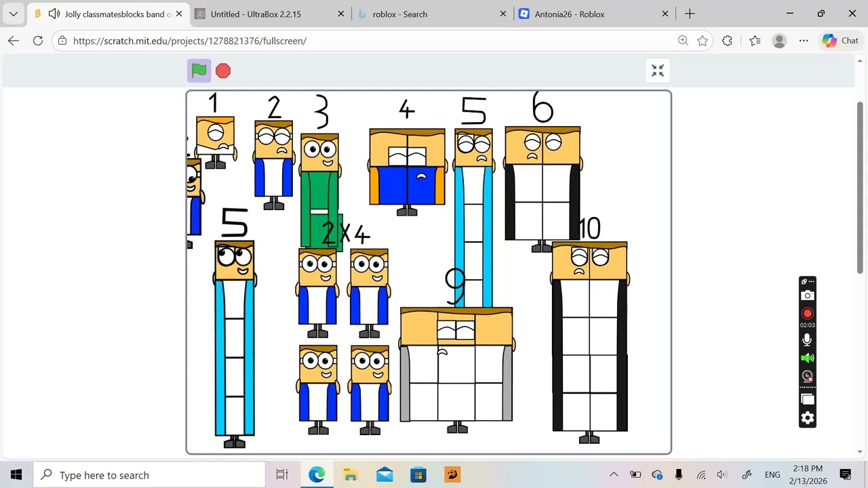The image size is (868, 488).
Task: Open the OneDrive cloud tray icon
Action: click(x=657, y=475)
